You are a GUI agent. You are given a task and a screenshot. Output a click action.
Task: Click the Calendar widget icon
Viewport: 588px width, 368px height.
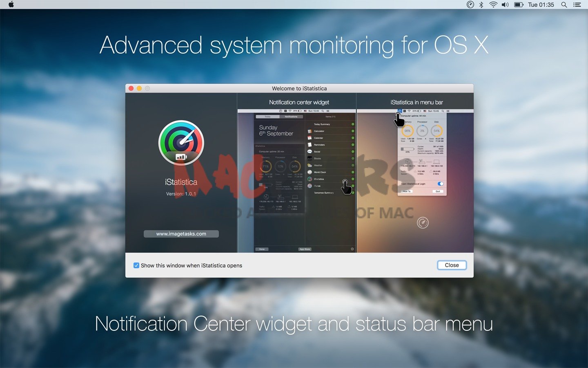pyautogui.click(x=310, y=138)
